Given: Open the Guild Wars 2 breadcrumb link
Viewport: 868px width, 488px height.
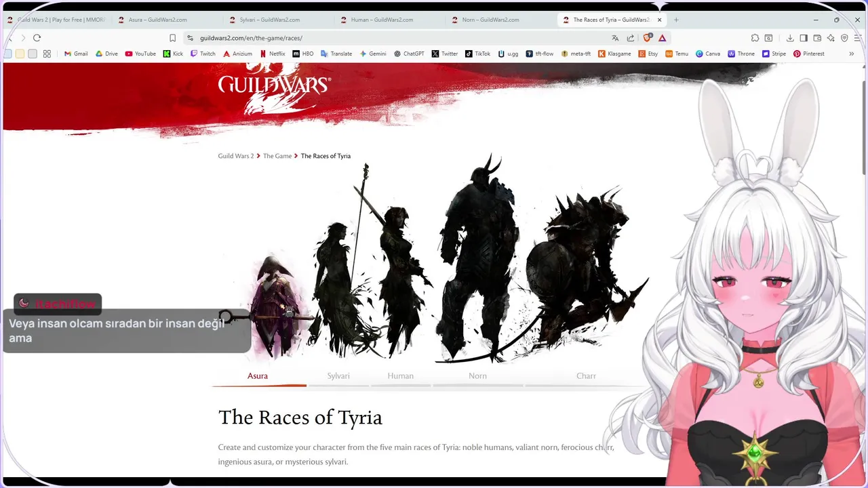Looking at the screenshot, I should click(x=235, y=156).
